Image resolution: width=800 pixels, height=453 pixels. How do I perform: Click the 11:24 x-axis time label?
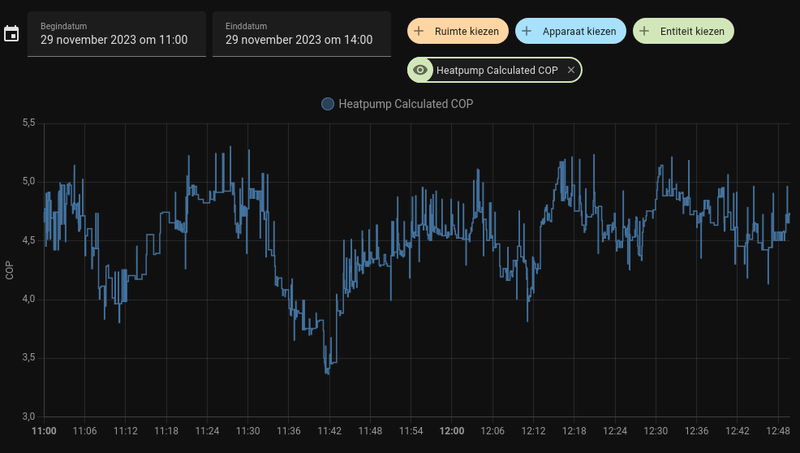click(x=207, y=431)
